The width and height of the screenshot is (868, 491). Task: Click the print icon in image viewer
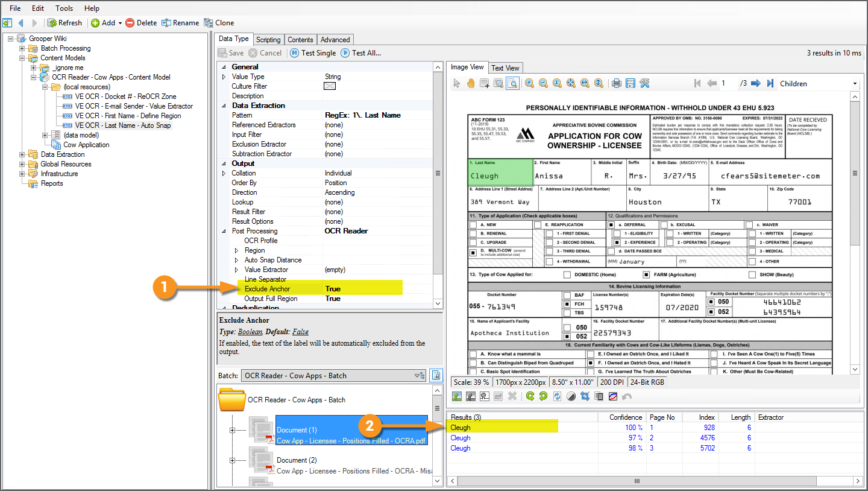click(616, 83)
